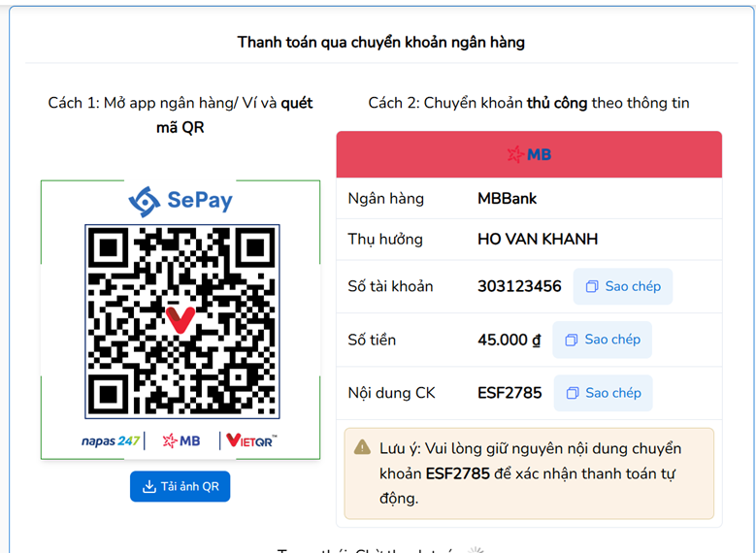Click the label Số tài khoản
Viewport: 756px width, 553px height.
(390, 286)
